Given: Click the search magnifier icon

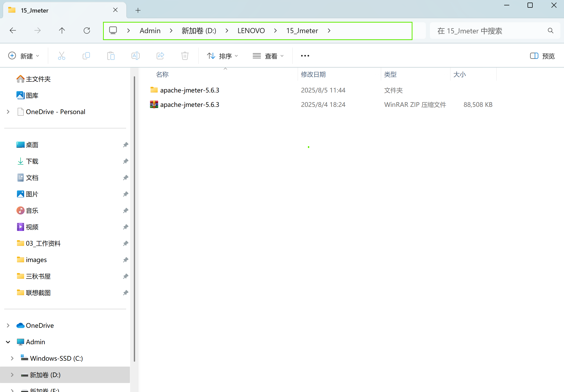Looking at the screenshot, I should coord(550,31).
